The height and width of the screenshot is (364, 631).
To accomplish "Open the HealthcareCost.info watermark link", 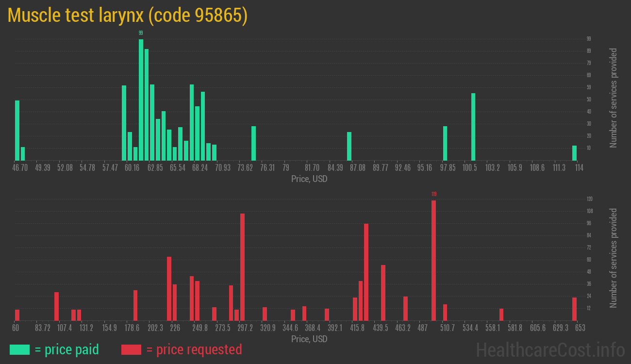I will tap(550, 349).
